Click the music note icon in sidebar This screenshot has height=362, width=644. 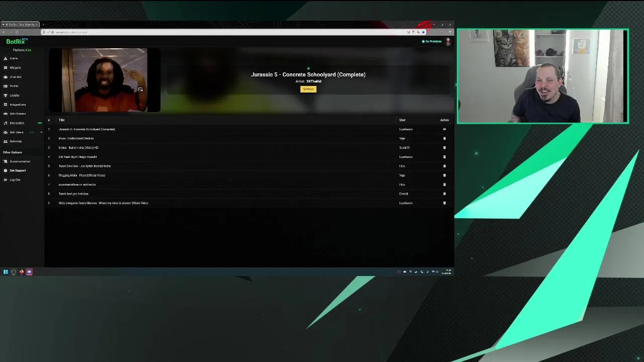pos(6,123)
